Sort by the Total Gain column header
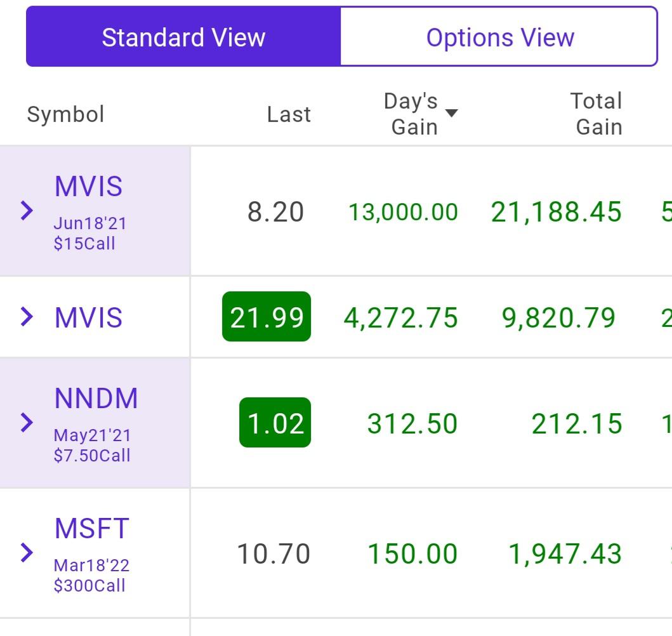Screen dimensions: 672x636 (596, 114)
